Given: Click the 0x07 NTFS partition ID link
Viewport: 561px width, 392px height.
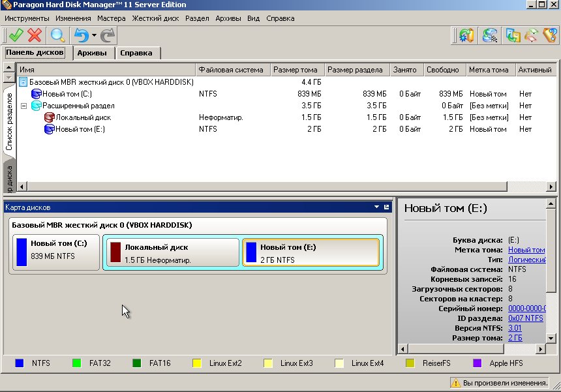Looking at the screenshot, I should (x=525, y=318).
